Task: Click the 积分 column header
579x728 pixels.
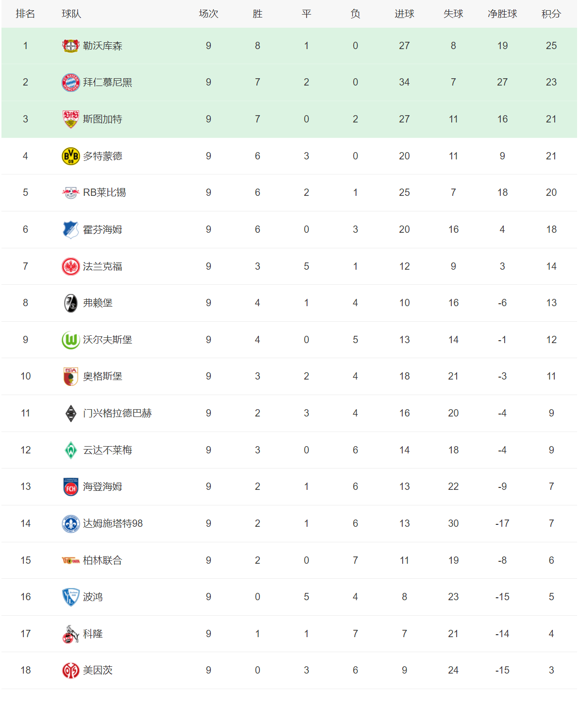Action: pos(551,14)
